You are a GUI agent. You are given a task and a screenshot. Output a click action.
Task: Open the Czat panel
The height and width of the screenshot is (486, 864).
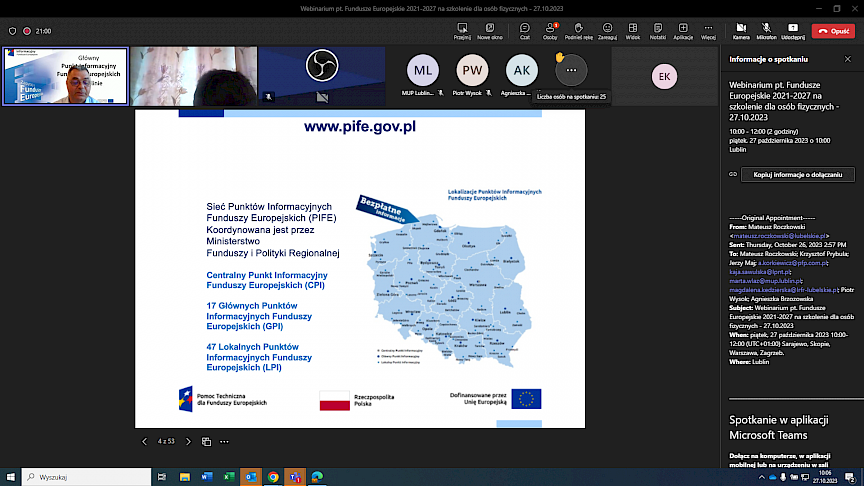pos(525,31)
